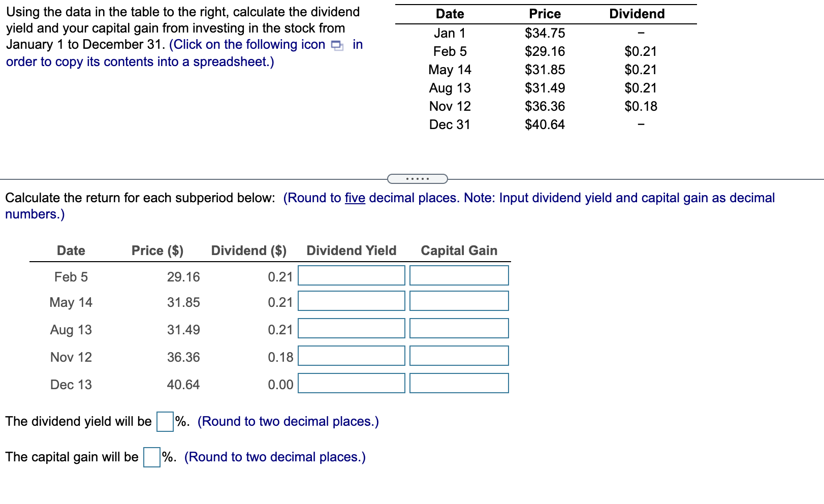Select the Feb 5 row label in answer table

pyautogui.click(x=71, y=277)
